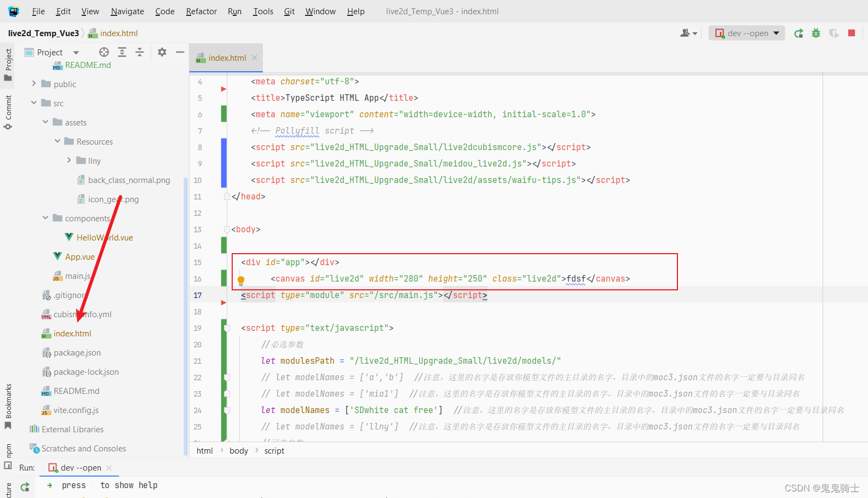
Task: Open the npm tool window side tab
Action: click(8, 456)
